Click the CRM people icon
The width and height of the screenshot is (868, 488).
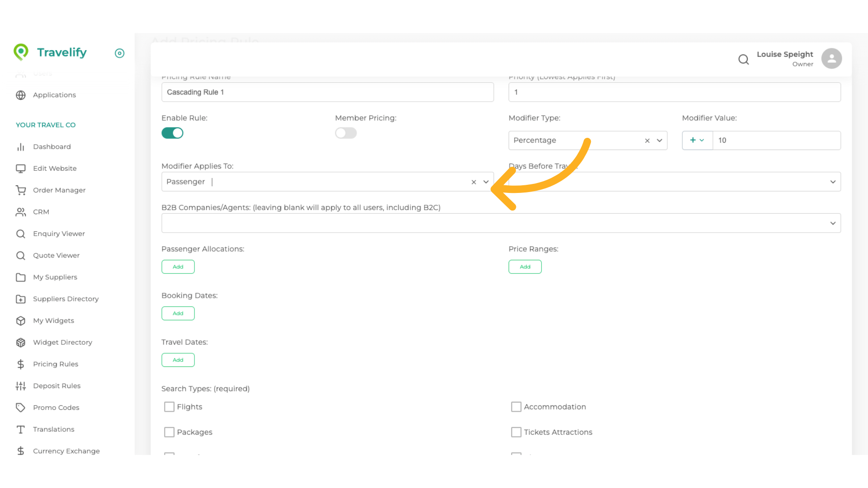click(21, 212)
